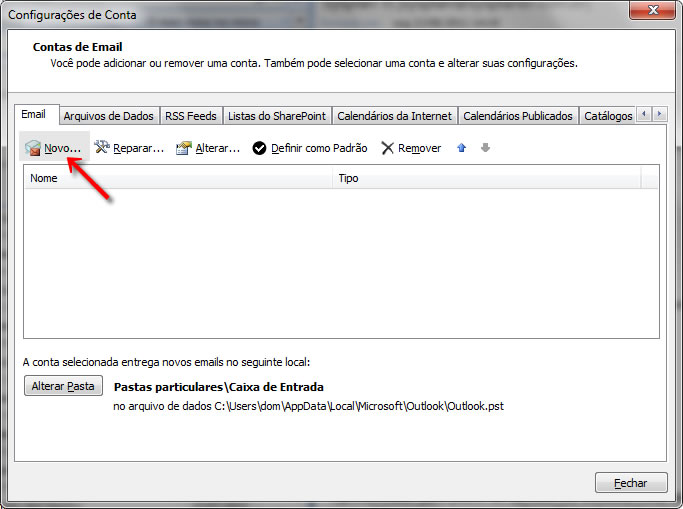
Task: Click the Remover X icon
Action: pyautogui.click(x=387, y=148)
